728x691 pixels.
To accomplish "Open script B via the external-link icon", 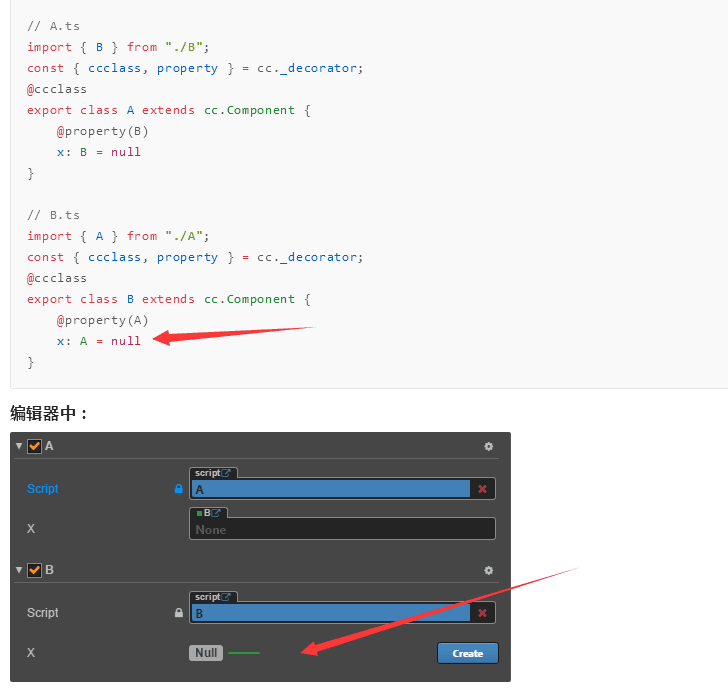I will tap(226, 597).
